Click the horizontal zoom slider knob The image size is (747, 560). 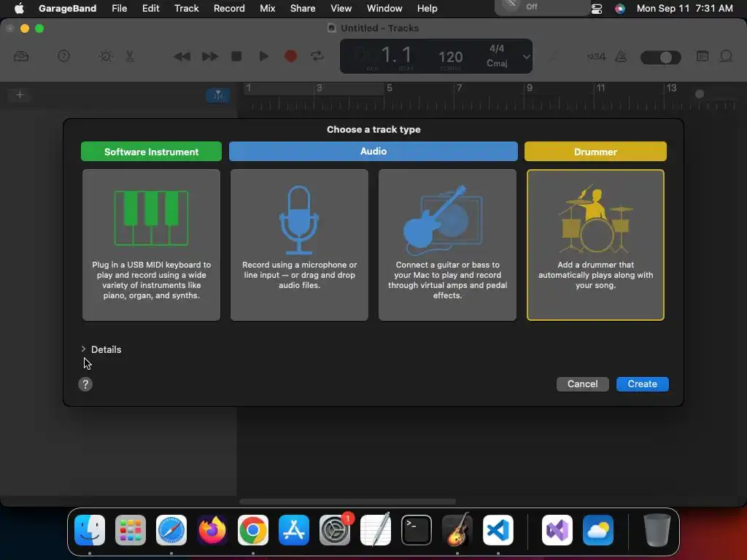coord(700,94)
